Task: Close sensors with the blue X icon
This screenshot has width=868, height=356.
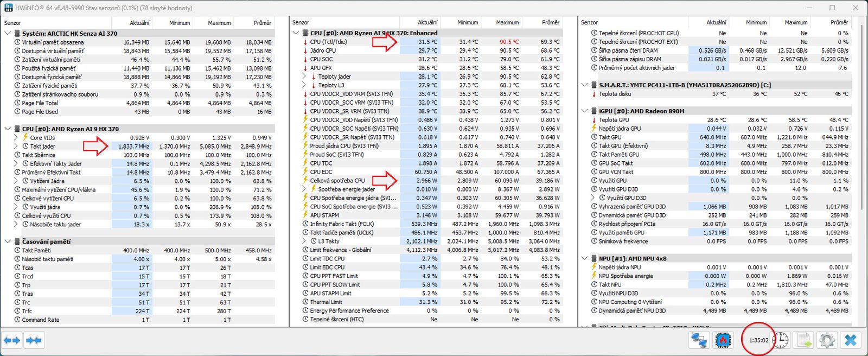Action: (851, 340)
